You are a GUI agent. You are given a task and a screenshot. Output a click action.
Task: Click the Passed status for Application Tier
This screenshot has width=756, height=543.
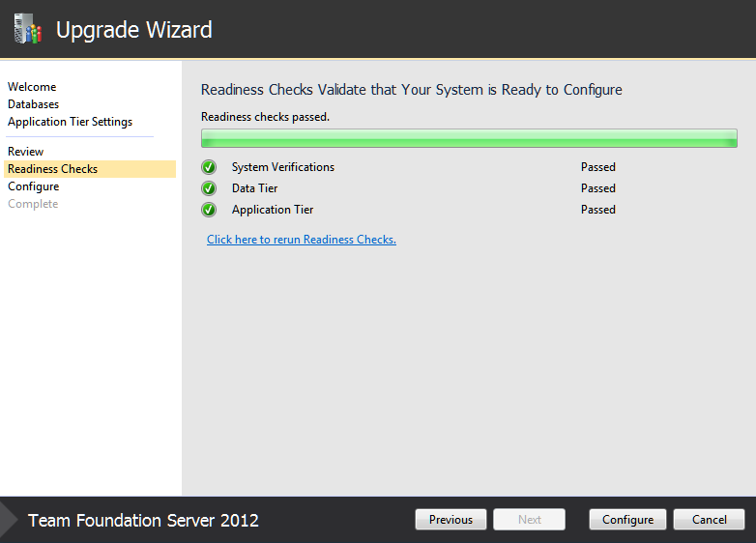(x=597, y=210)
